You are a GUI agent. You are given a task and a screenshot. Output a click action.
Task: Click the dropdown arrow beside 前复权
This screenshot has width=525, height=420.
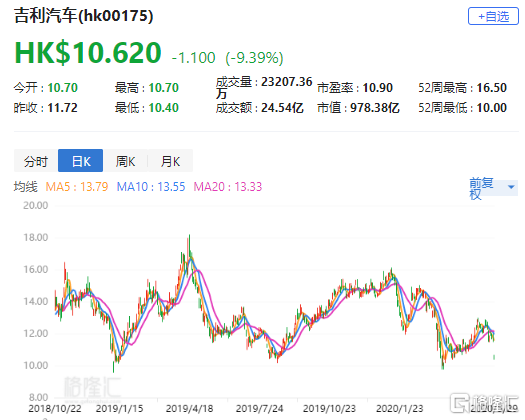pyautogui.click(x=511, y=187)
